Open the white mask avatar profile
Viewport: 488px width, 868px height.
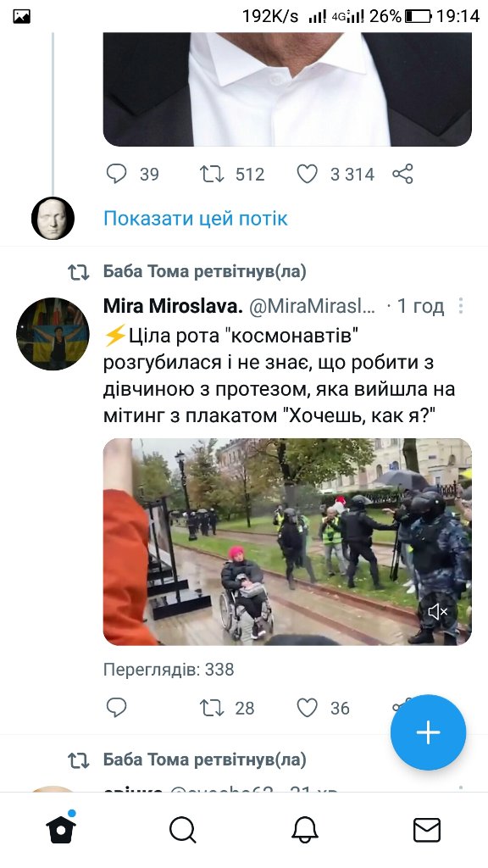53,218
